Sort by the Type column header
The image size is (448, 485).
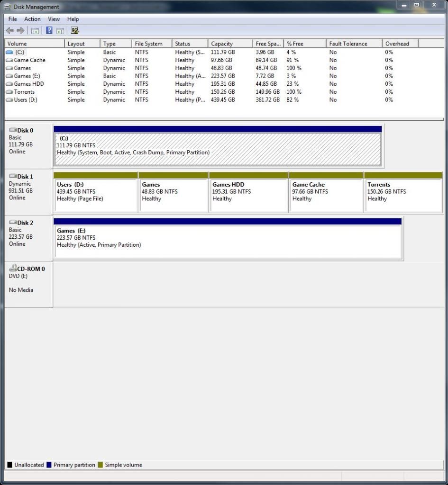coord(116,44)
